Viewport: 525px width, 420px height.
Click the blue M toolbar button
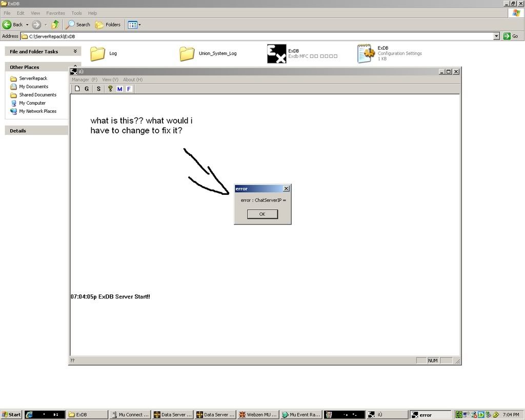click(x=119, y=89)
